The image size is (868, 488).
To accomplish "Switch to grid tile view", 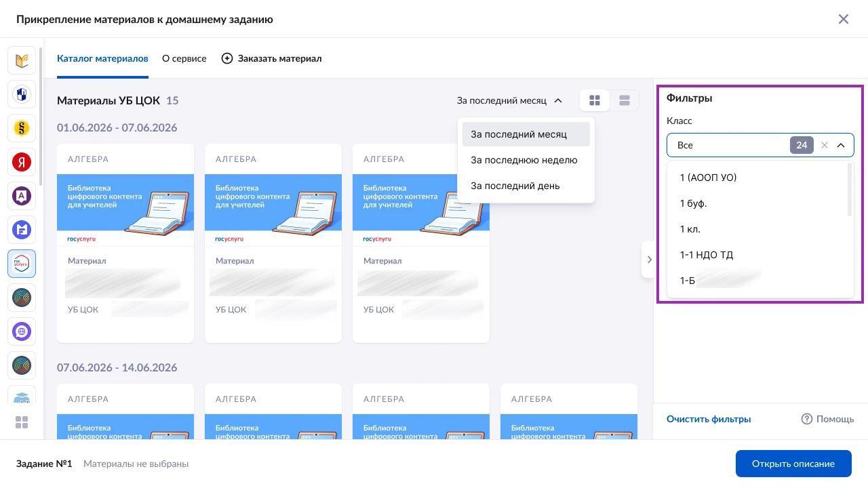I will point(595,100).
